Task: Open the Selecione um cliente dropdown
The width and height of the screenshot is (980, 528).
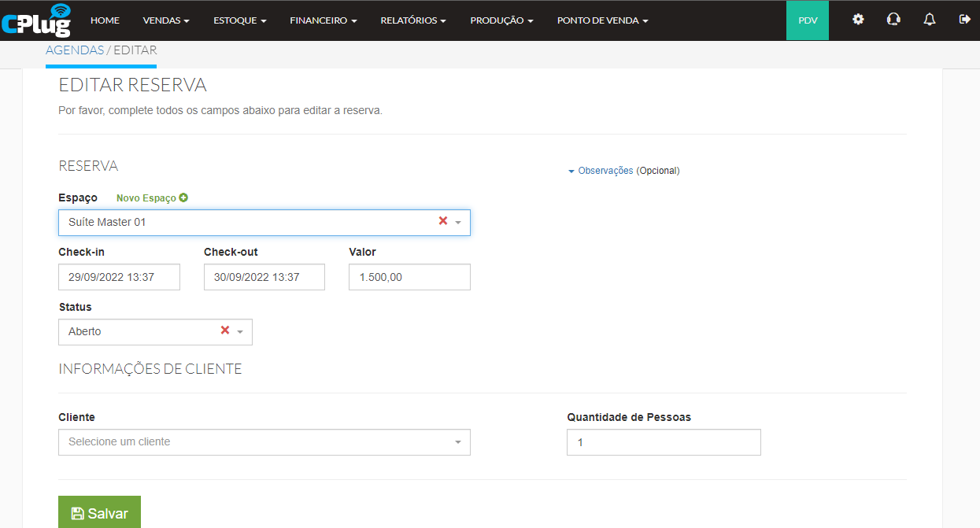Action: [264, 442]
